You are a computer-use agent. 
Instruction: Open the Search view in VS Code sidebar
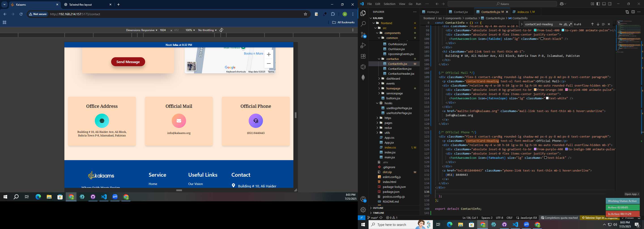click(x=363, y=24)
